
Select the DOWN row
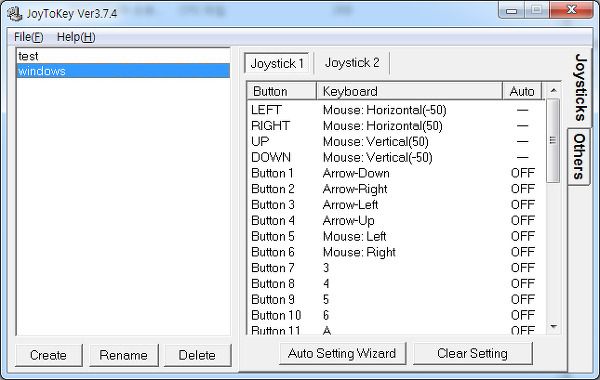click(396, 157)
